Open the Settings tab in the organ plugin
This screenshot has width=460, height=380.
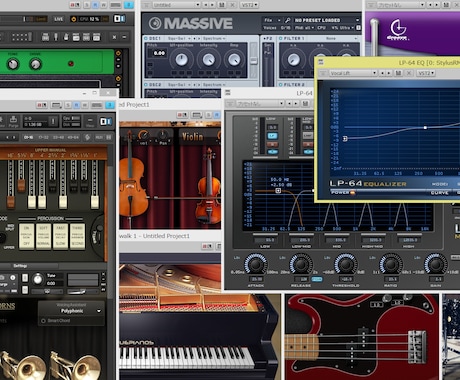coord(20,266)
